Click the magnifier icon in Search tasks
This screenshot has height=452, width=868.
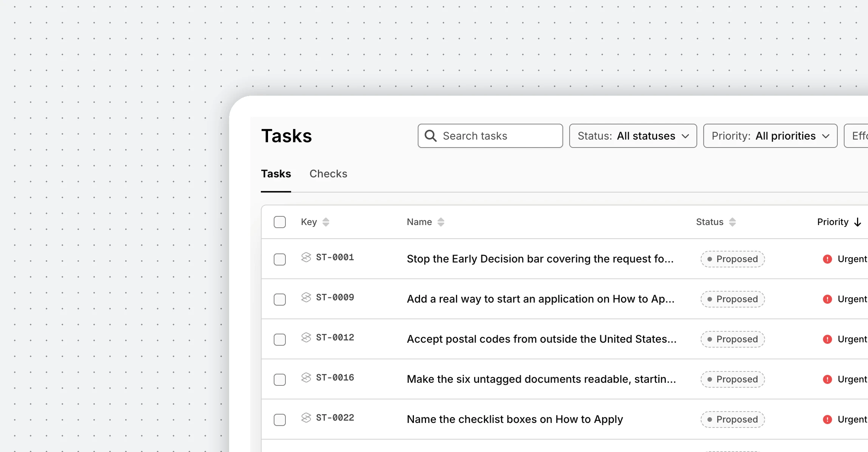pos(431,136)
